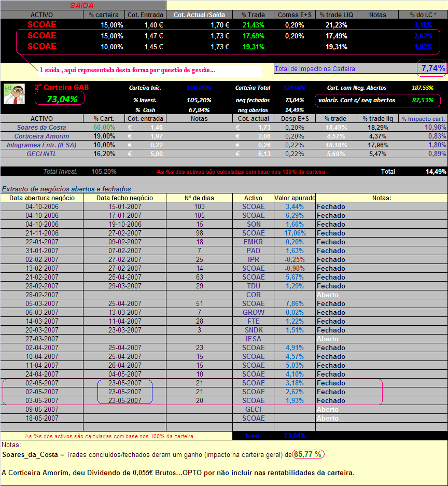Screen dimensions: 448x486
Task: Click the 7,86% valor apurado cell
Action: point(295,304)
